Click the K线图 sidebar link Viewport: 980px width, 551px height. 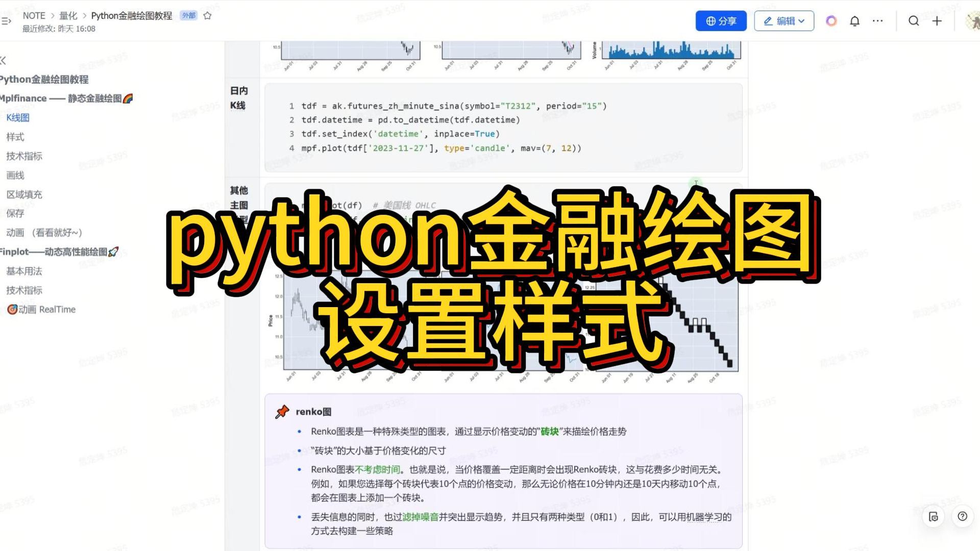point(16,117)
